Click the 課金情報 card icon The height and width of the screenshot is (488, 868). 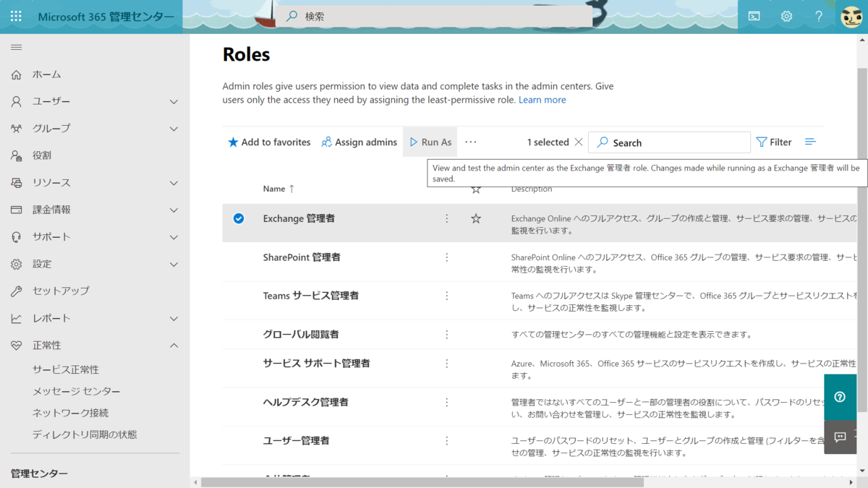pos(16,210)
